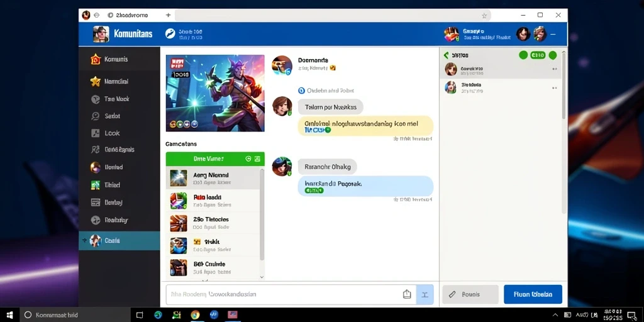
Task: Open the Namdral gold star sidebar item
Action: tap(96, 81)
